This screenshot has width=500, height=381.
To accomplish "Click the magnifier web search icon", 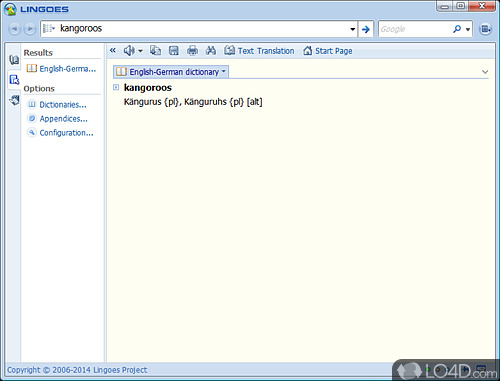I will [457, 29].
